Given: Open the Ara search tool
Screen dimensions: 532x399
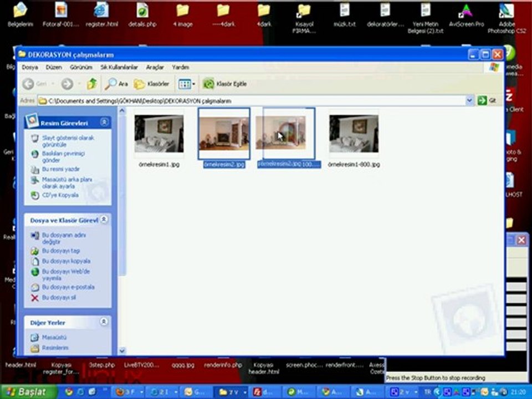Looking at the screenshot, I should tap(116, 84).
